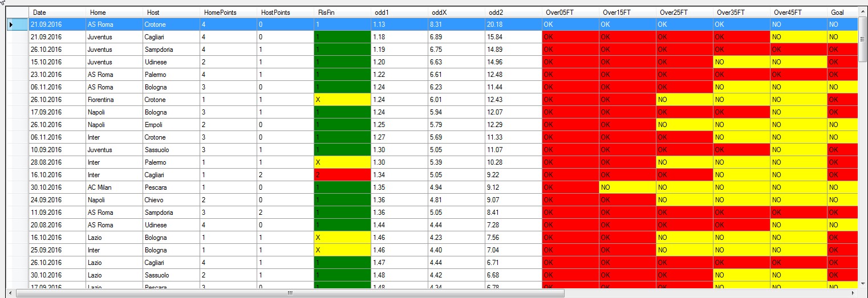Select the odd2 cell showing 7.04

coord(513,250)
